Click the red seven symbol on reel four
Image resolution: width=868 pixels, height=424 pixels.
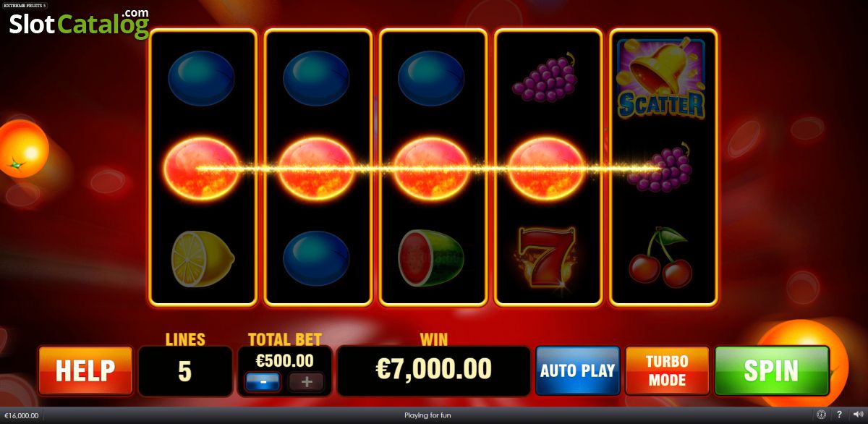[548, 257]
